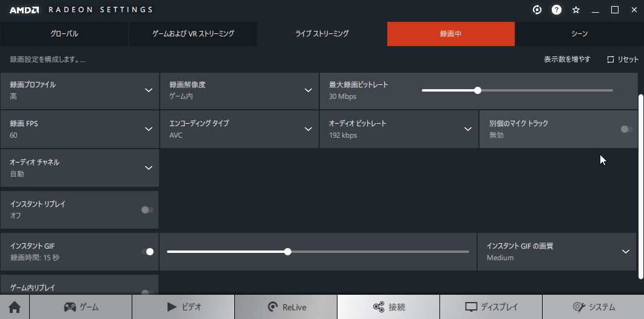The image size is (644, 319).
Task: Click the connection nodes icon in 接続
Action: [379, 307]
